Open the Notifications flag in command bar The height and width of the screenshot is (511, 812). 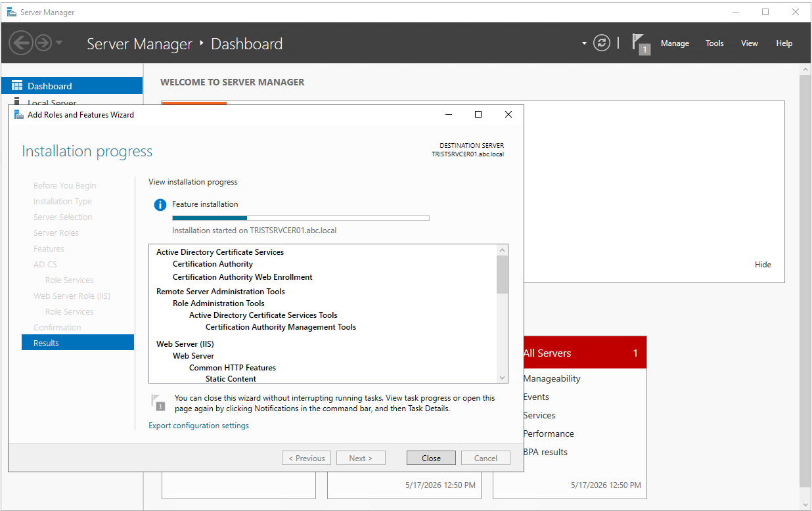[641, 44]
